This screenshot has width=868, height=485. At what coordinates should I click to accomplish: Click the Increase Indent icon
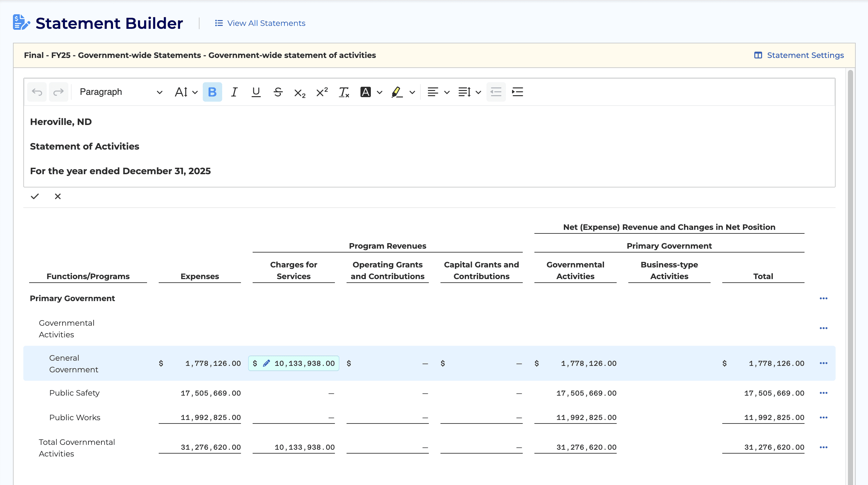518,92
